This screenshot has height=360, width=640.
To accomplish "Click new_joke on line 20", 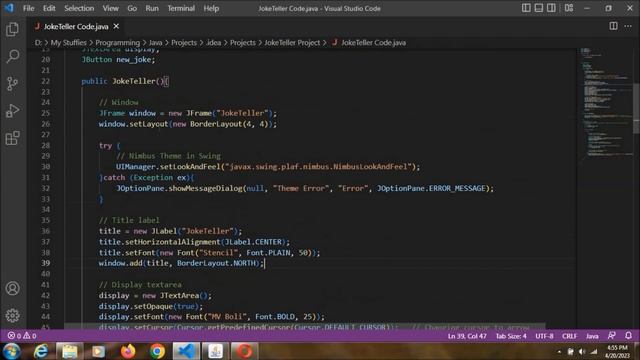I will tap(133, 60).
